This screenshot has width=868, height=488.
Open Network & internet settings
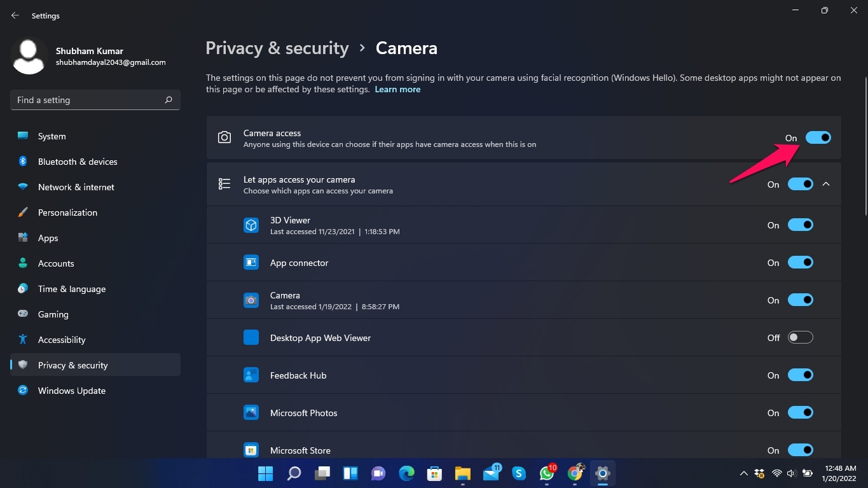(x=76, y=186)
